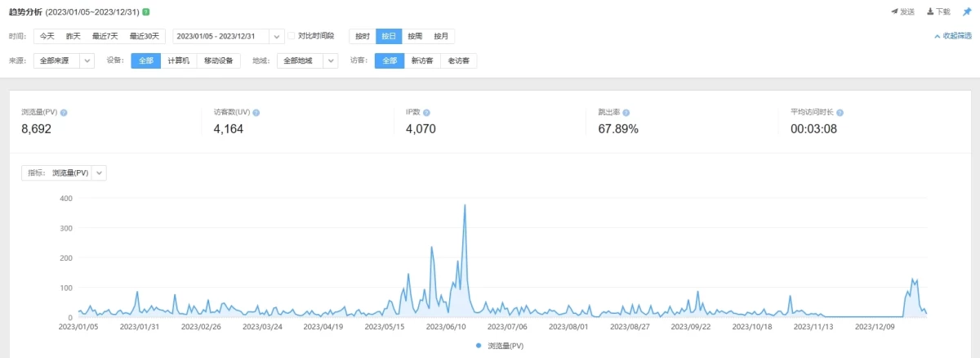
Task: Click the green badge icon beside the title
Action: tap(146, 12)
